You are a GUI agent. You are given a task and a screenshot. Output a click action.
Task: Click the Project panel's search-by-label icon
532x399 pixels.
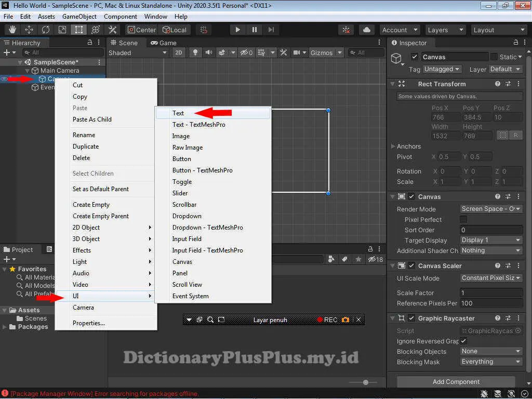[345, 259]
